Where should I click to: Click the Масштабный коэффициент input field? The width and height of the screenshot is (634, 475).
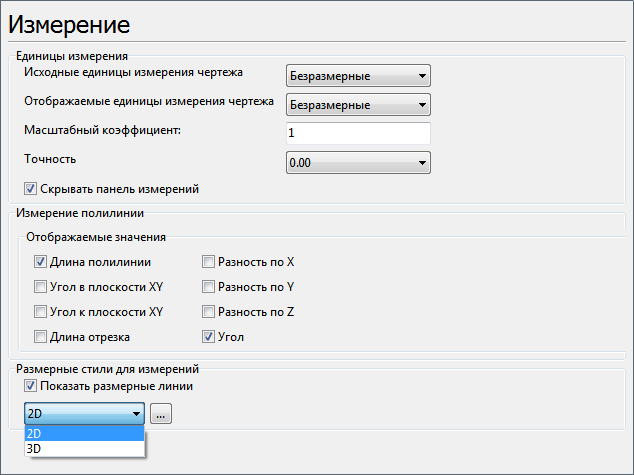point(357,133)
